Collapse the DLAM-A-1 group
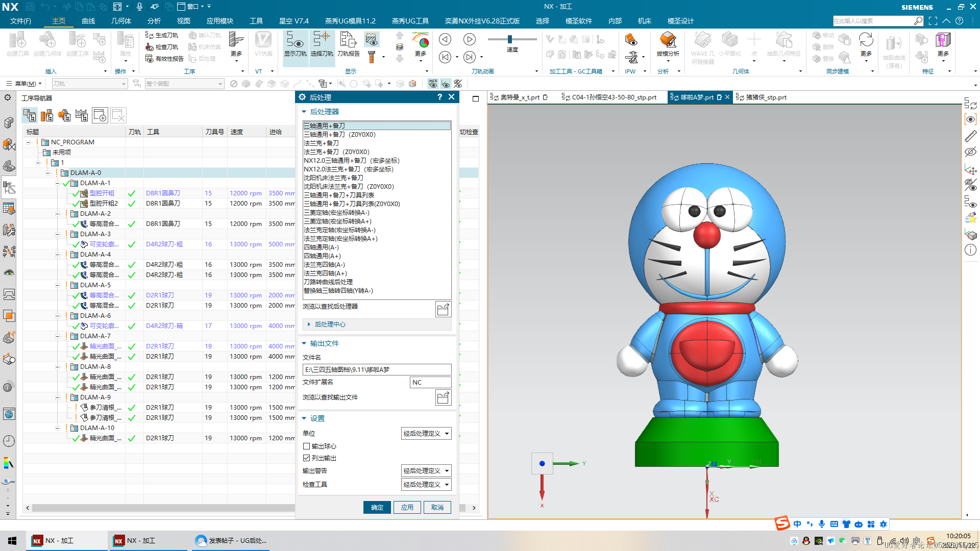Screen dimensions: 980x551 click(57, 183)
